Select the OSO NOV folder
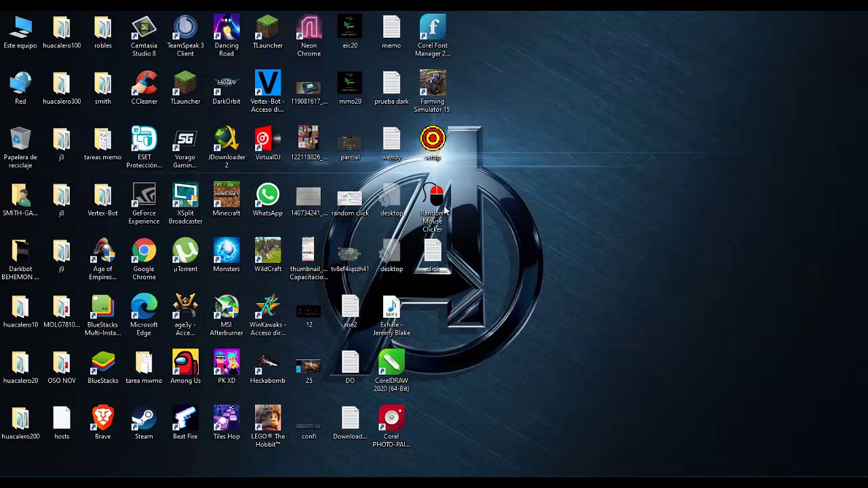This screenshot has height=488, width=868. (62, 366)
